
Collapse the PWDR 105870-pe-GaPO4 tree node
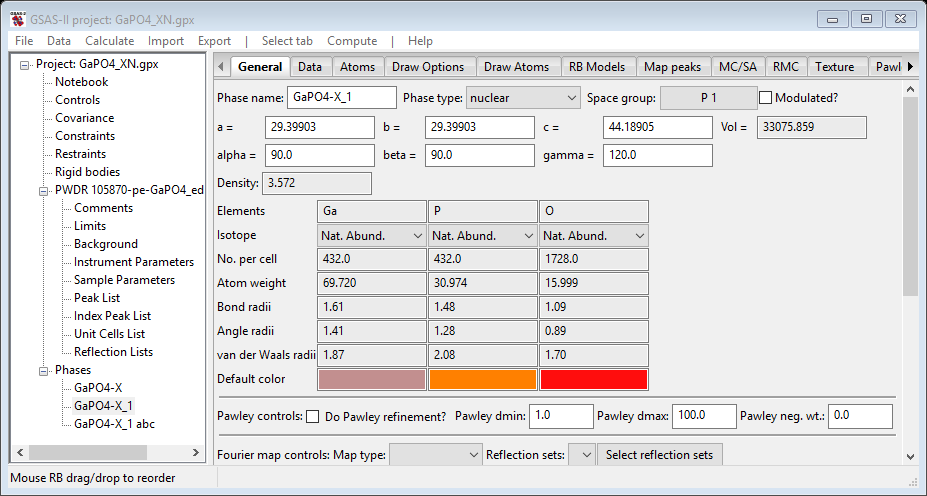(43, 191)
